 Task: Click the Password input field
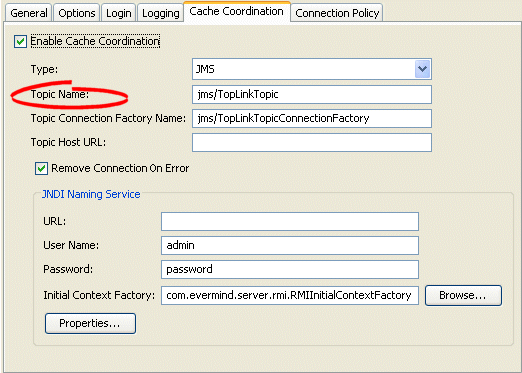[290, 269]
